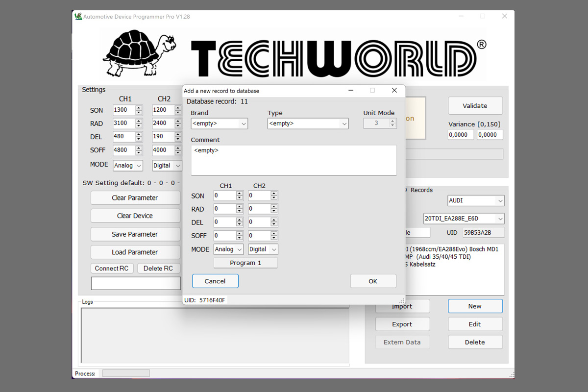
Task: Open Settings CH2 MODE Digital dropdown
Action: click(x=167, y=166)
